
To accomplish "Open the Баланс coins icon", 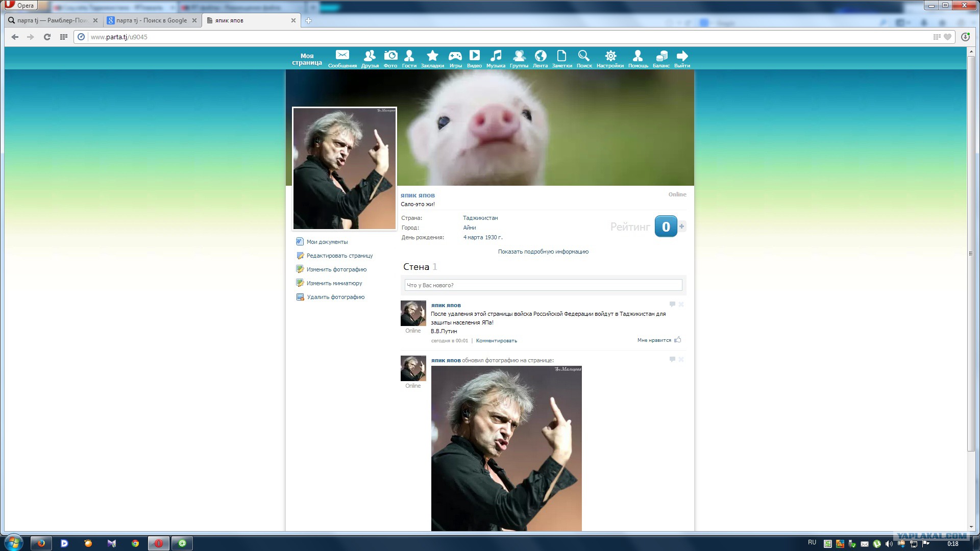I will coord(661,58).
